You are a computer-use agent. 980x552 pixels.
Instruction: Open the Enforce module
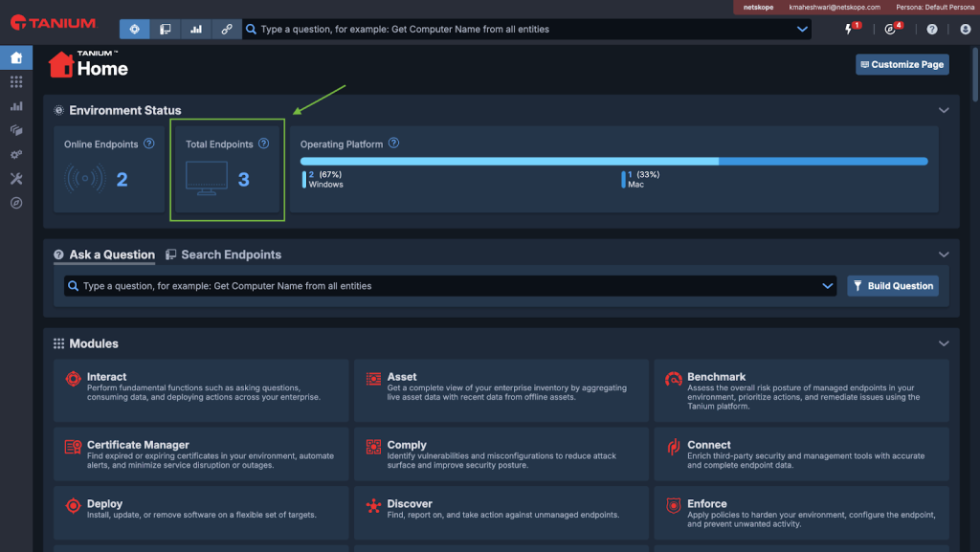[801, 513]
